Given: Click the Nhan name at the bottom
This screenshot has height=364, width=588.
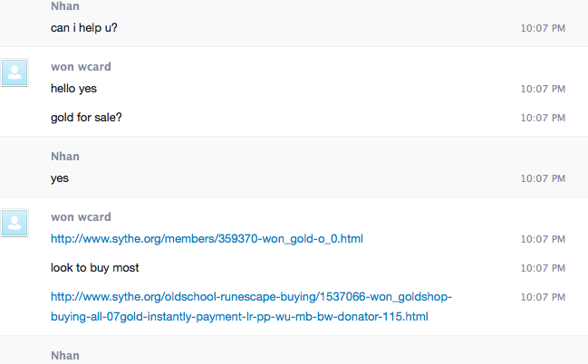Looking at the screenshot, I should click(x=65, y=355).
